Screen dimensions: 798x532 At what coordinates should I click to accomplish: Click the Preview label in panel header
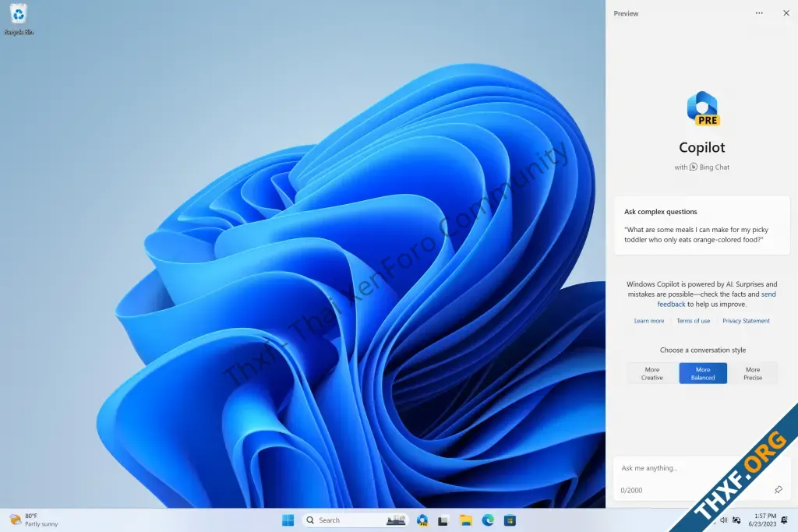(x=626, y=14)
